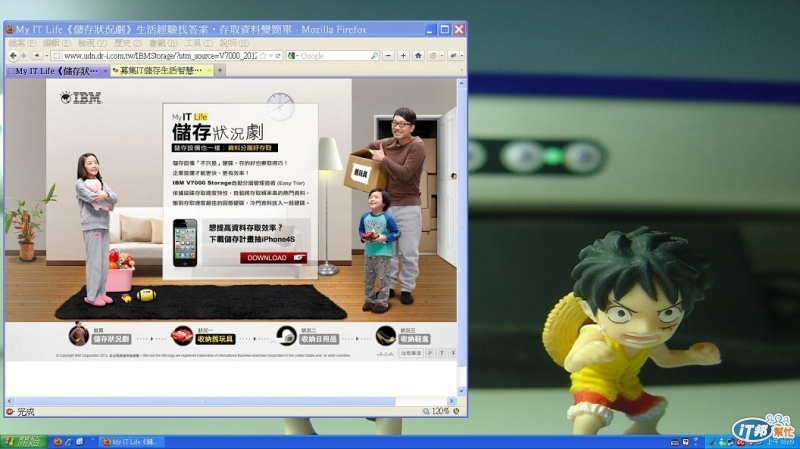Close the My IT Life tab
Image resolution: width=800 pixels, height=449 pixels.
[x=106, y=71]
